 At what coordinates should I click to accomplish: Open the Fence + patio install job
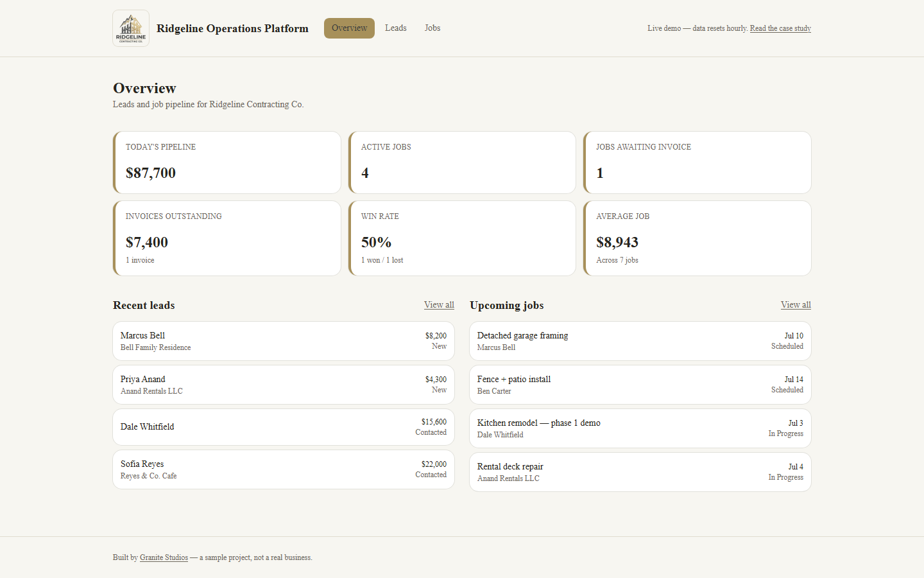(640, 385)
